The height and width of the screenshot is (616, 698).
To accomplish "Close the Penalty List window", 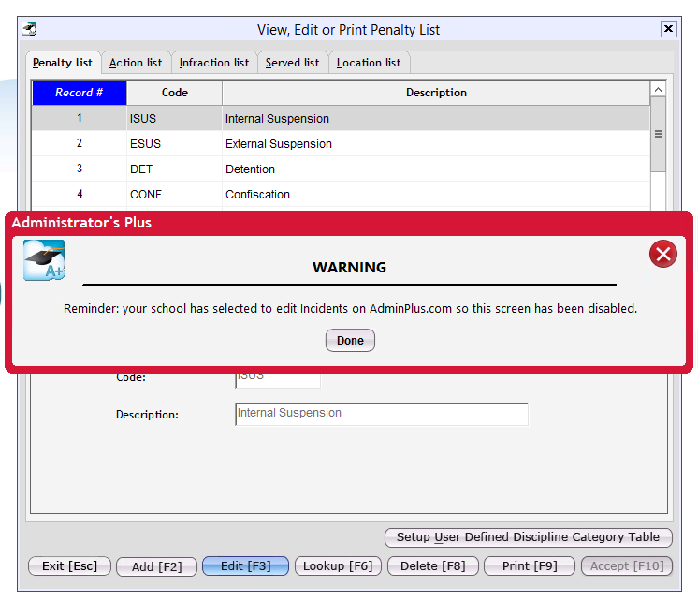I will pos(668,29).
